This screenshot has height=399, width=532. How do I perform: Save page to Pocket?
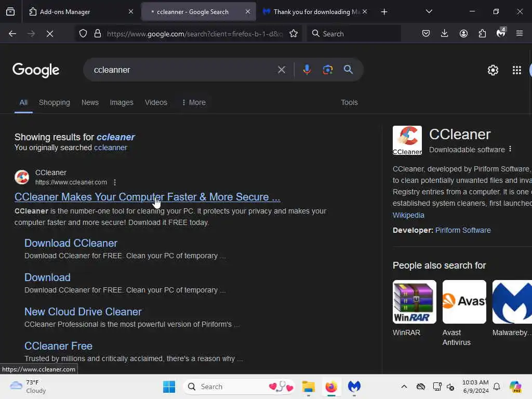click(x=426, y=34)
